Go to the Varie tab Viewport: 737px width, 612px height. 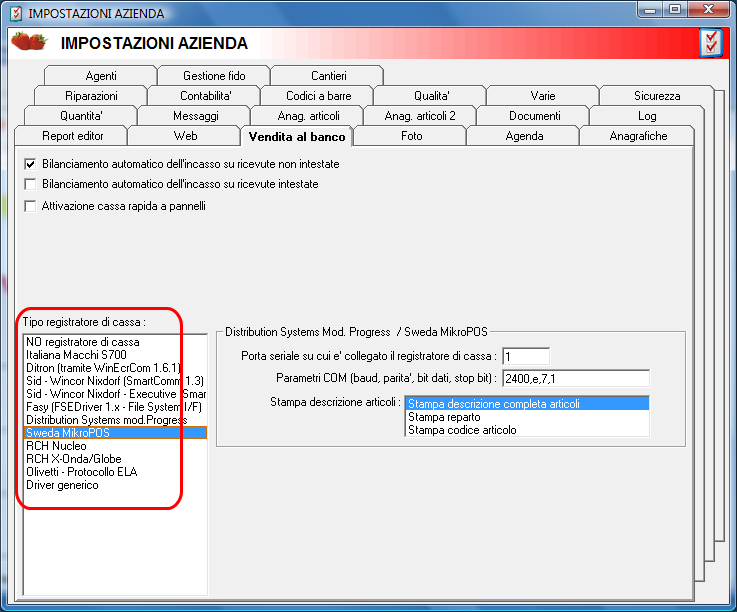point(543,96)
